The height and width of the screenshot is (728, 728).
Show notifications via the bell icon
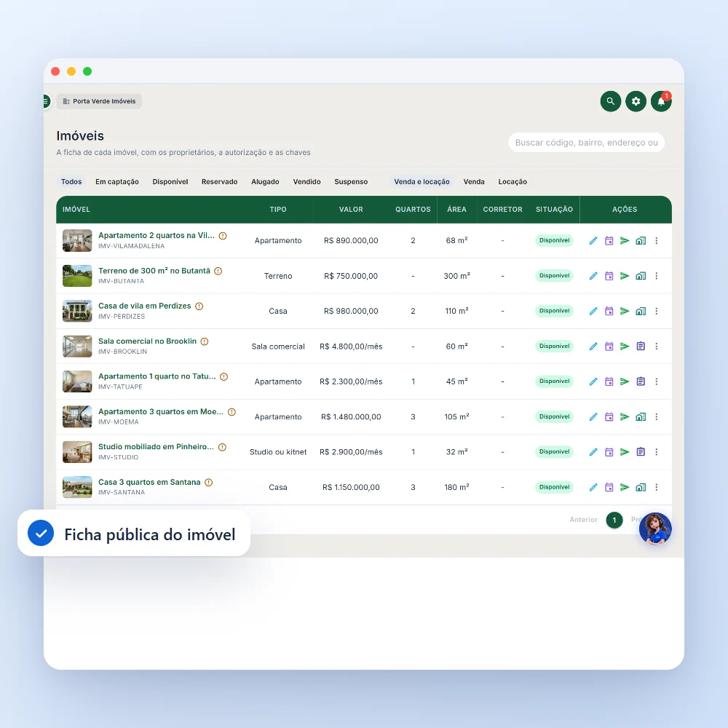pos(661,101)
